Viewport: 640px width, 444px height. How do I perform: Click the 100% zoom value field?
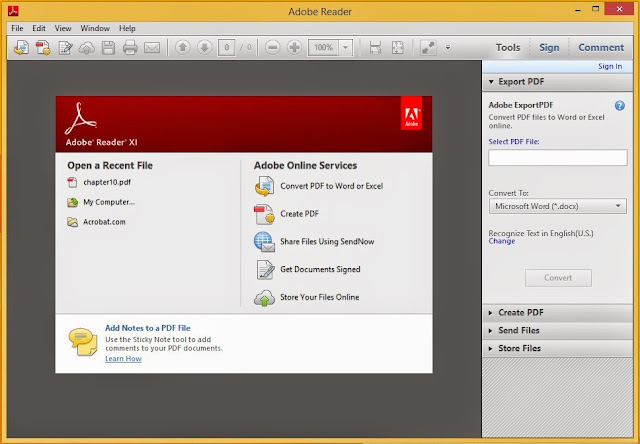[324, 48]
